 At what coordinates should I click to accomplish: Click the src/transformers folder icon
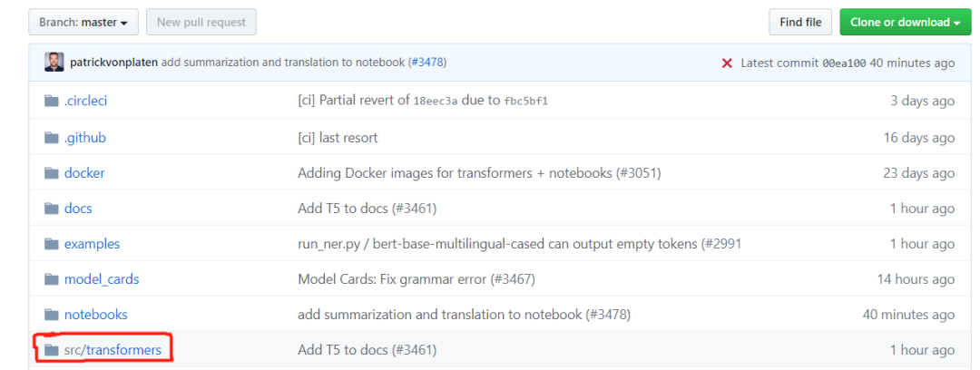pyautogui.click(x=52, y=349)
